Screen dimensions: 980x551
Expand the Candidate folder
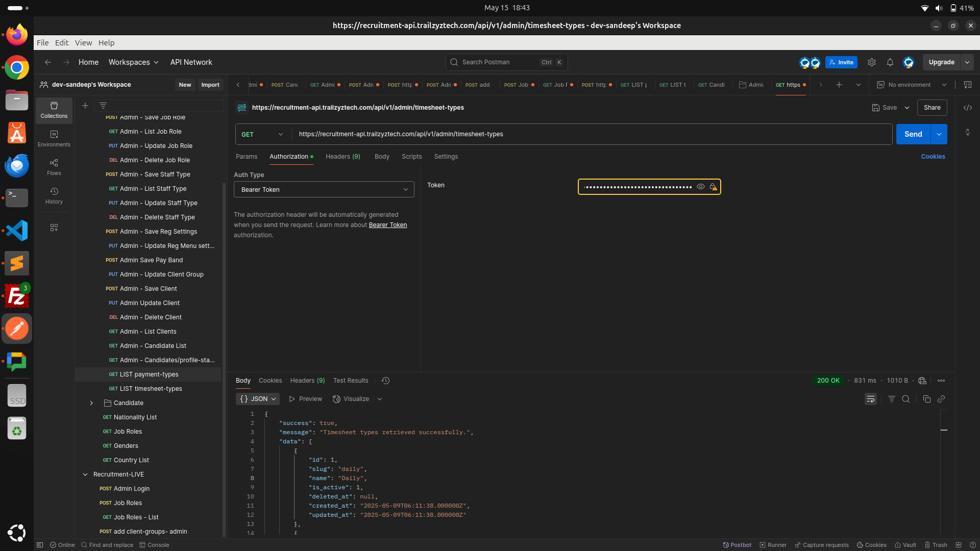click(91, 403)
